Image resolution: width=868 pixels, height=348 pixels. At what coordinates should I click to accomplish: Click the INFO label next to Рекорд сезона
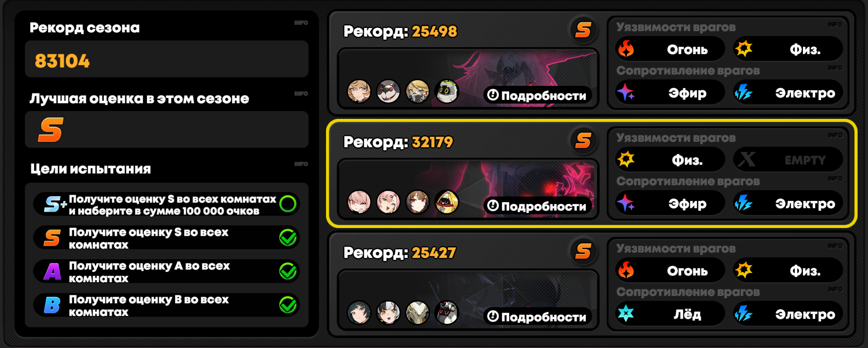[301, 23]
